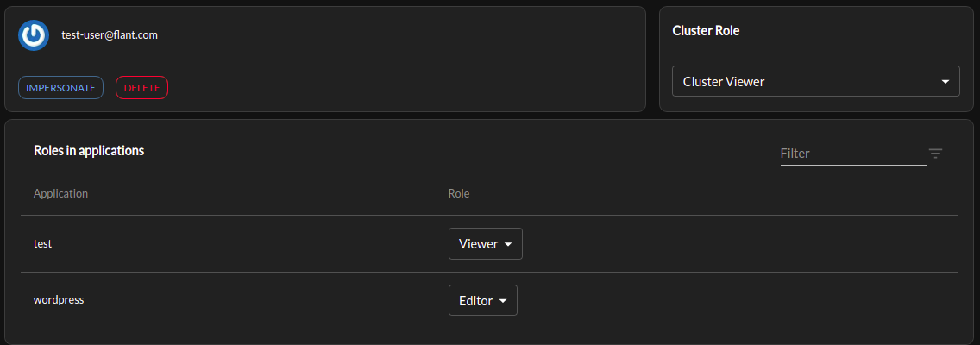980x345 pixels.
Task: Click the Viewer label text in test row
Action: tap(478, 244)
